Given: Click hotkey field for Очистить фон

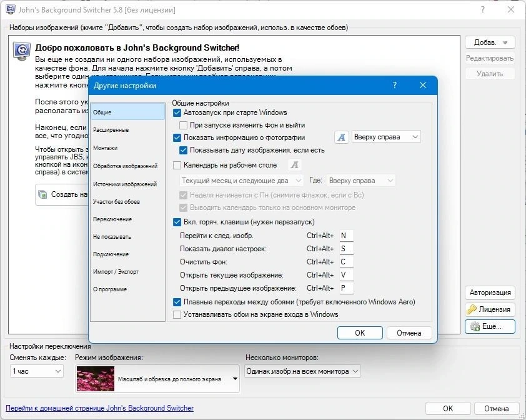Looking at the screenshot, I should tap(346, 262).
